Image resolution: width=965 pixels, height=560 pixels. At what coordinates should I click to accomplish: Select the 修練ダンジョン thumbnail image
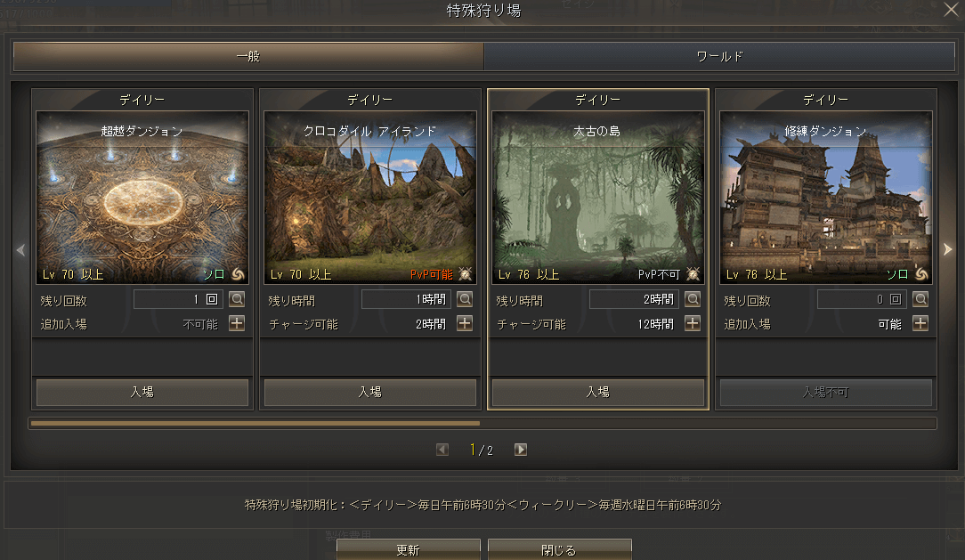click(x=825, y=198)
